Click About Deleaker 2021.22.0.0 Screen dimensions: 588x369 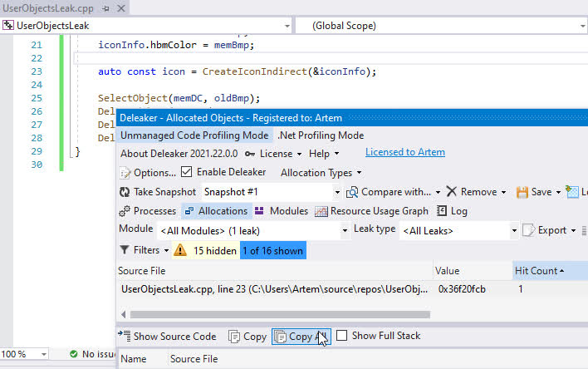179,154
